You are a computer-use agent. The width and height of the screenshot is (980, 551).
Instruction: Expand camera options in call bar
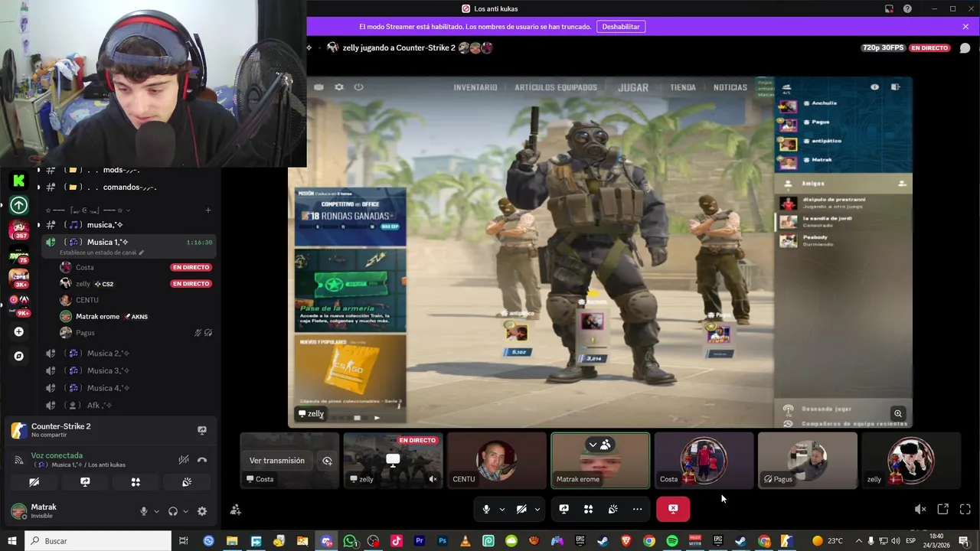pyautogui.click(x=537, y=509)
